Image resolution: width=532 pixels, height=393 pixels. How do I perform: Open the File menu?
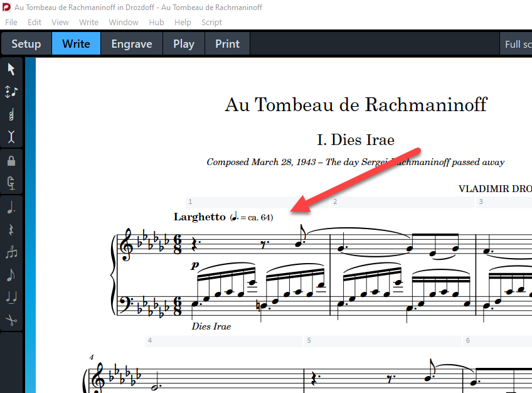click(x=11, y=23)
